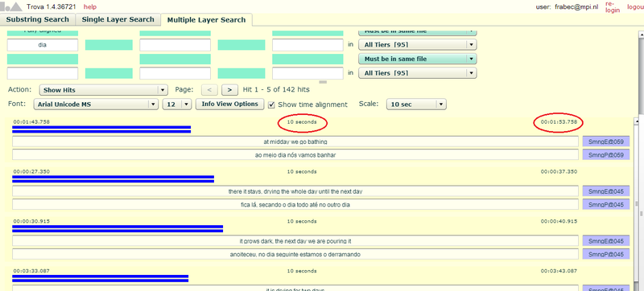This screenshot has width=644, height=291.
Task: Click the middle search field in 'dia' row
Action: coord(175,45)
